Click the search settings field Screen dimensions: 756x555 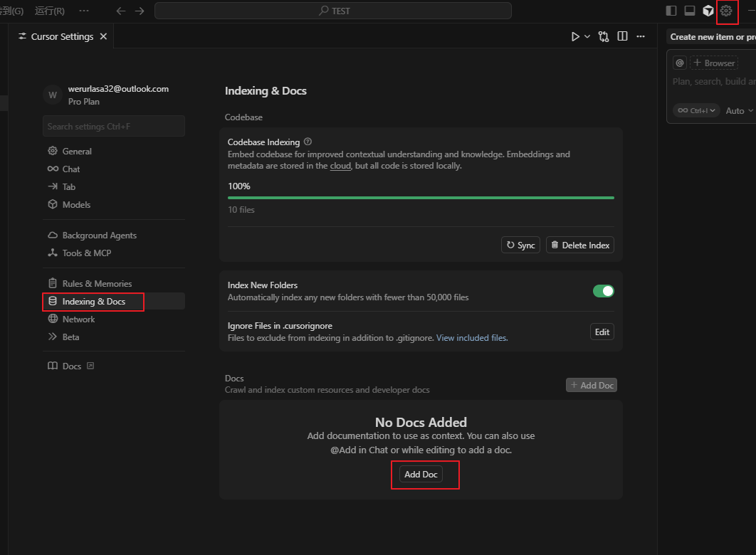(x=114, y=126)
